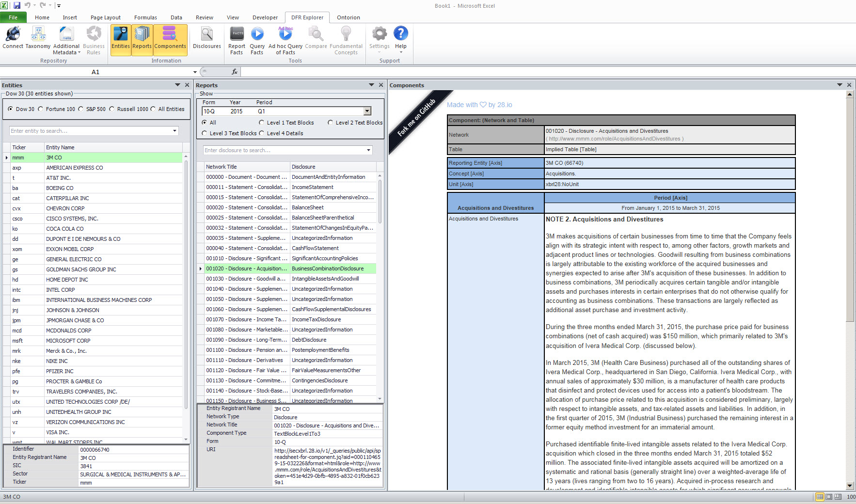Viewport: 856px width, 504px height.
Task: Click the Query Facts icon
Action: [x=257, y=41]
